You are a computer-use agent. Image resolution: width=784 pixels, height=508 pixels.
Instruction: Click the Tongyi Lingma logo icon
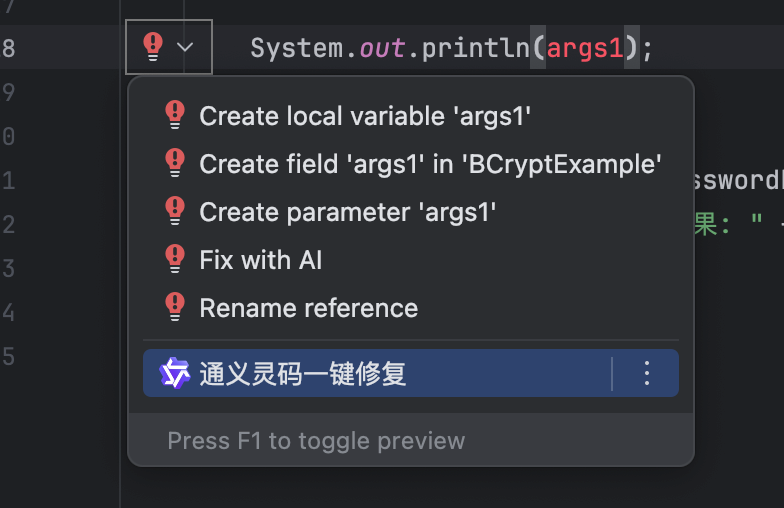(x=174, y=373)
